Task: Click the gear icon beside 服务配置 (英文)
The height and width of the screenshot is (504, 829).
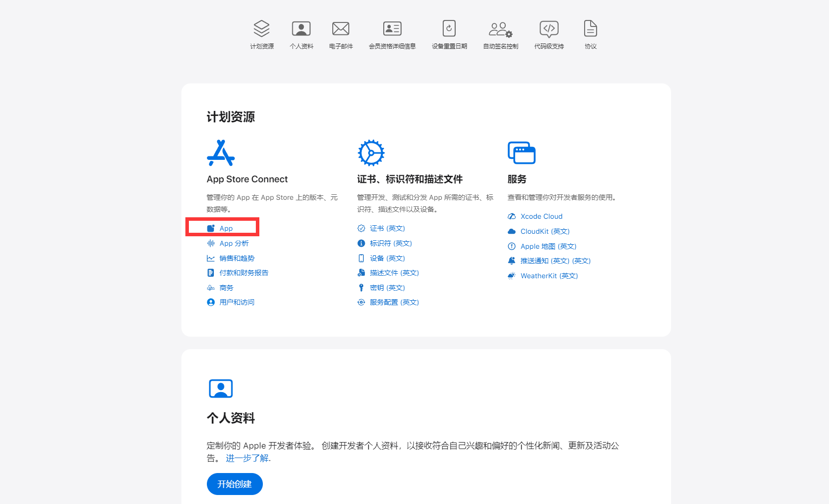Action: 361,302
